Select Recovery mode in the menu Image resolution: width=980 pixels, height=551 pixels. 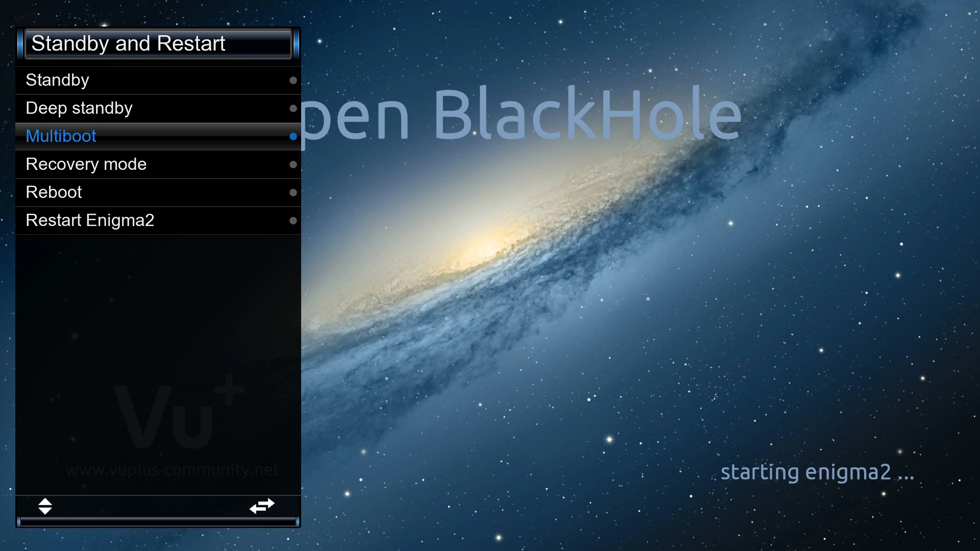pyautogui.click(x=86, y=164)
